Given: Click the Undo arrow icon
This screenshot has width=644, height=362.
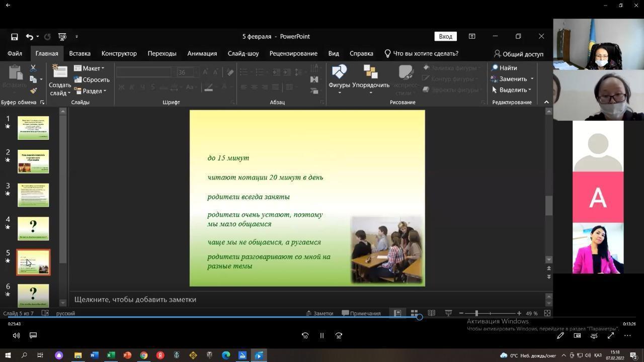Looking at the screenshot, I should [30, 37].
